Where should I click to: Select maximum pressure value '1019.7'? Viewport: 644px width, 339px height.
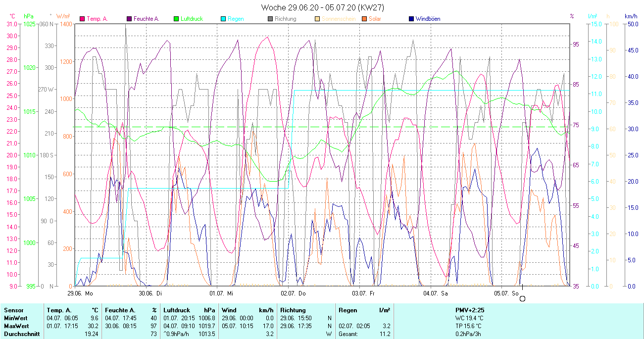tap(206, 326)
